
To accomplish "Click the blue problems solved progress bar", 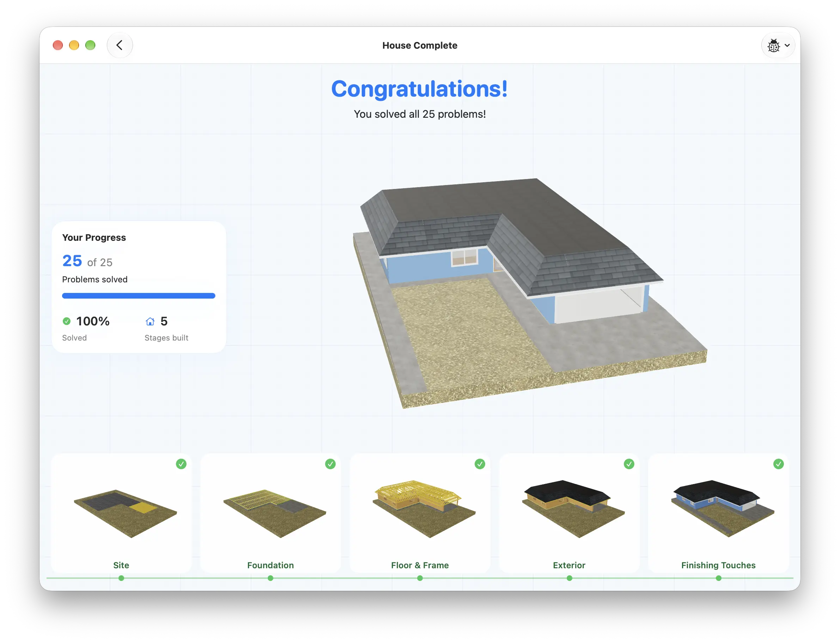I will pyautogui.click(x=139, y=296).
